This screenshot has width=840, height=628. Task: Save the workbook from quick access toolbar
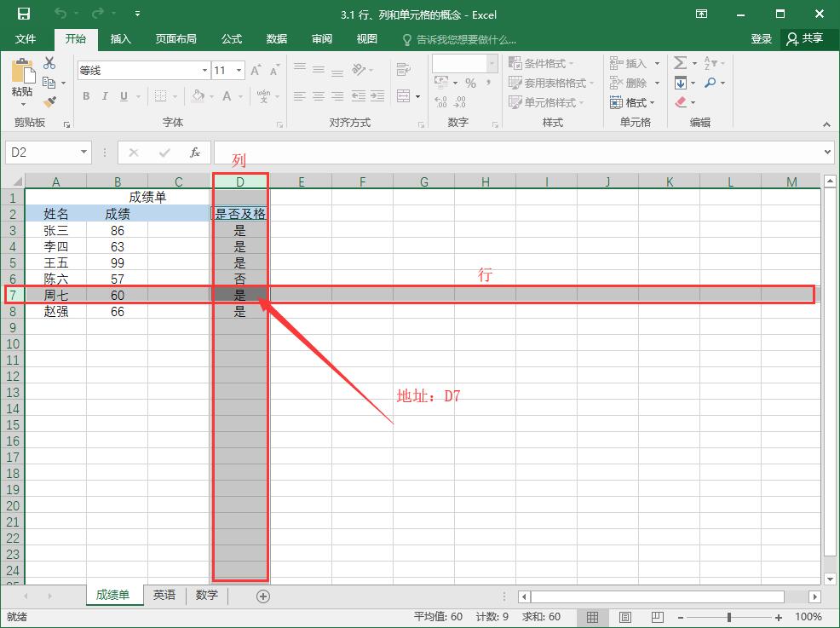pos(23,14)
